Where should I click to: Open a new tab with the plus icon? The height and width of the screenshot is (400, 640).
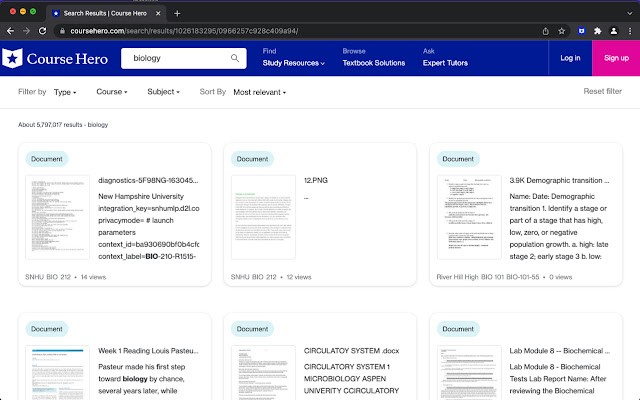(177, 13)
